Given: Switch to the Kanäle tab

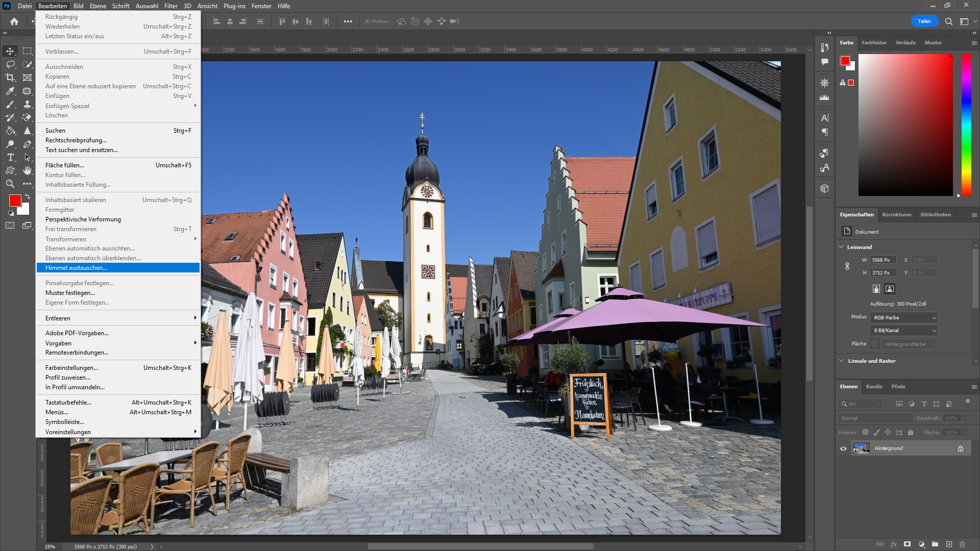Looking at the screenshot, I should [874, 387].
